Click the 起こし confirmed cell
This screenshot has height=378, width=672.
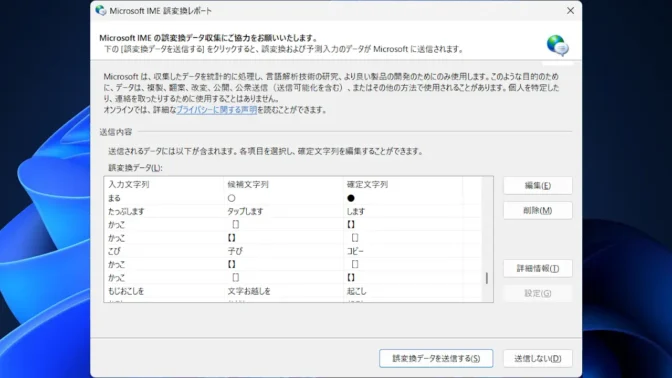[x=357, y=291]
